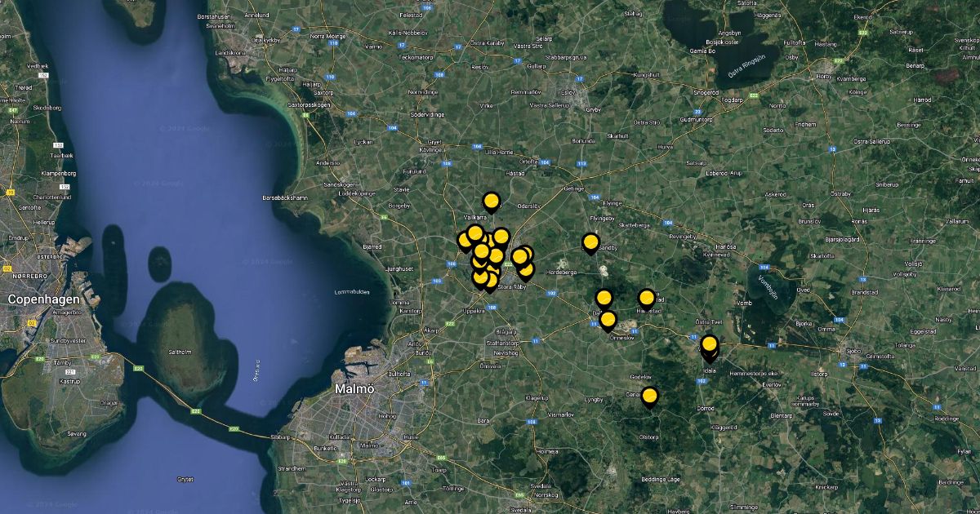Click the yellow pin north of Vallkärra
The image size is (980, 514).
pyautogui.click(x=491, y=202)
